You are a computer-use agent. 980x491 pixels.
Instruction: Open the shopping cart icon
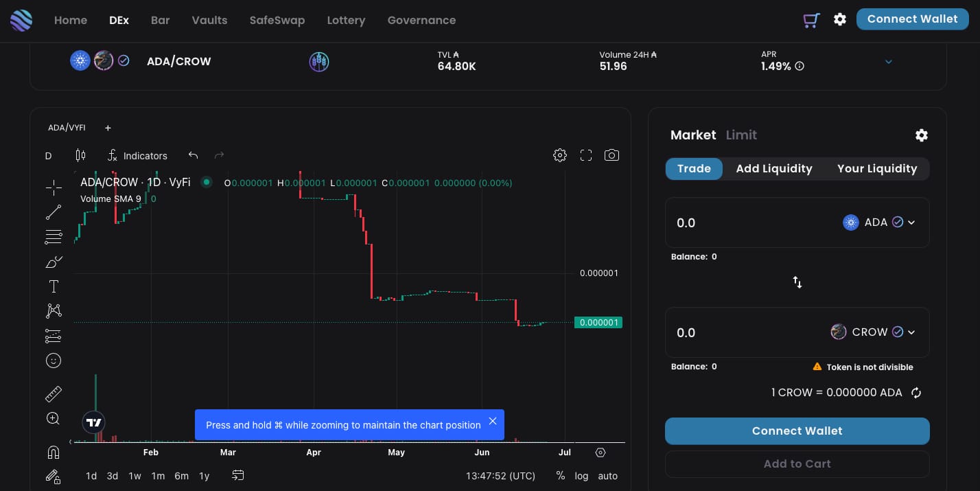[x=811, y=20]
